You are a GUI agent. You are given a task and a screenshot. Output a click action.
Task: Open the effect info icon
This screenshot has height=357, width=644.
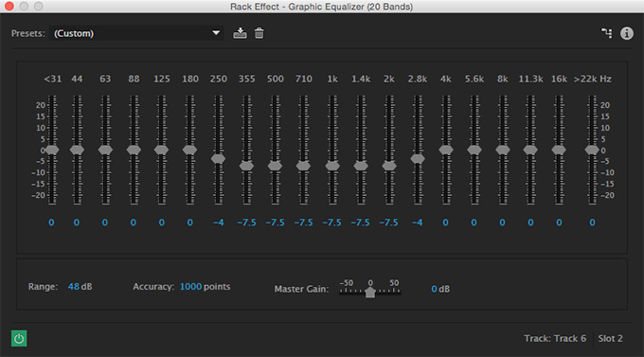(626, 33)
